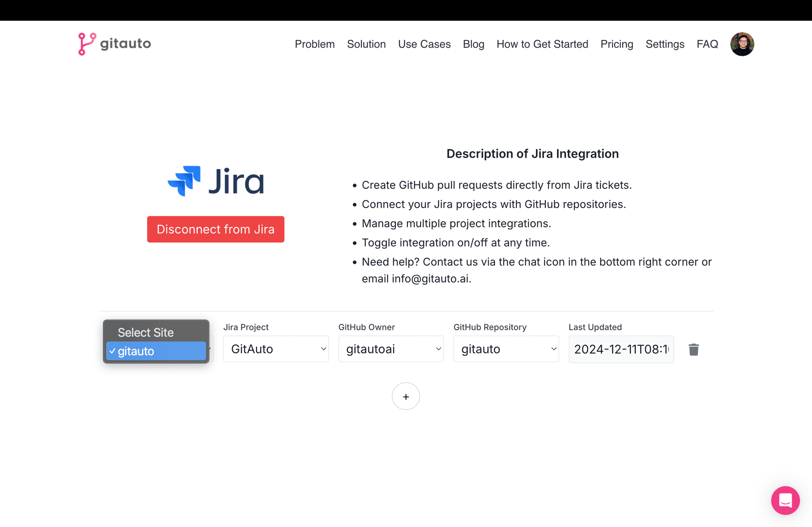The image size is (812, 527).
Task: Click the Disconnect from Jira button
Action: click(x=216, y=229)
